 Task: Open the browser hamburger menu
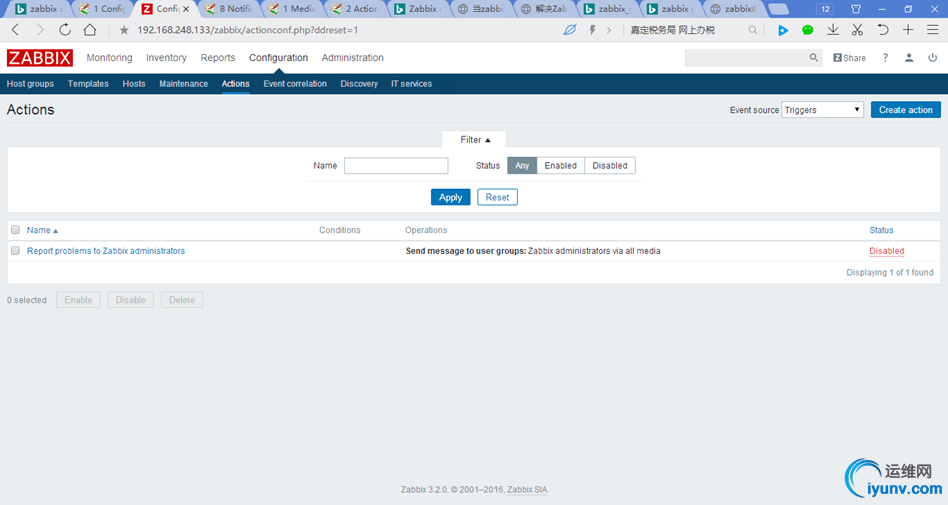click(933, 30)
